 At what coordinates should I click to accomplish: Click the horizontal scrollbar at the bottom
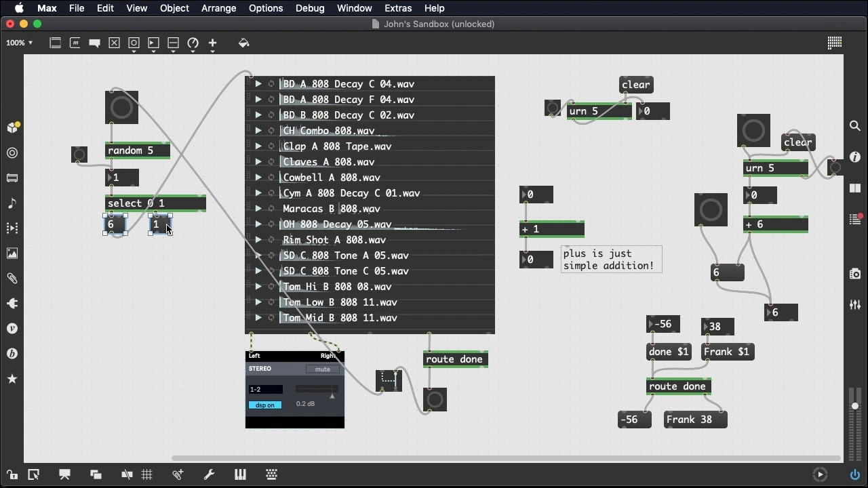tap(506, 458)
